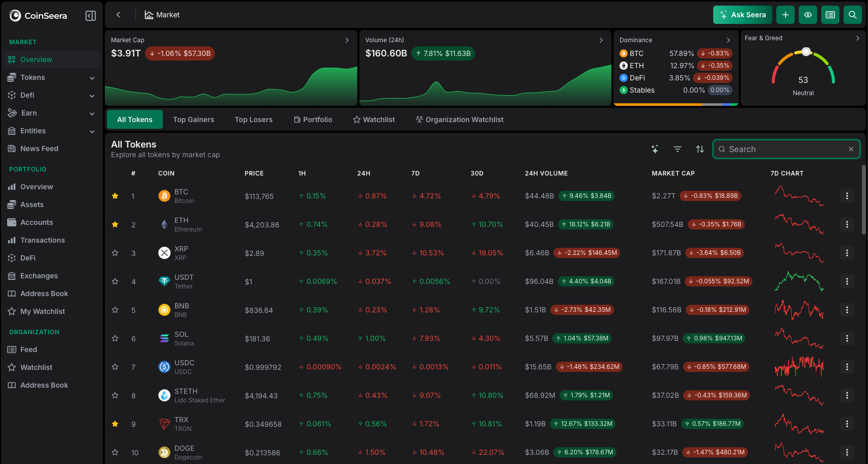Click the Dogecoin coin icon

tap(164, 452)
